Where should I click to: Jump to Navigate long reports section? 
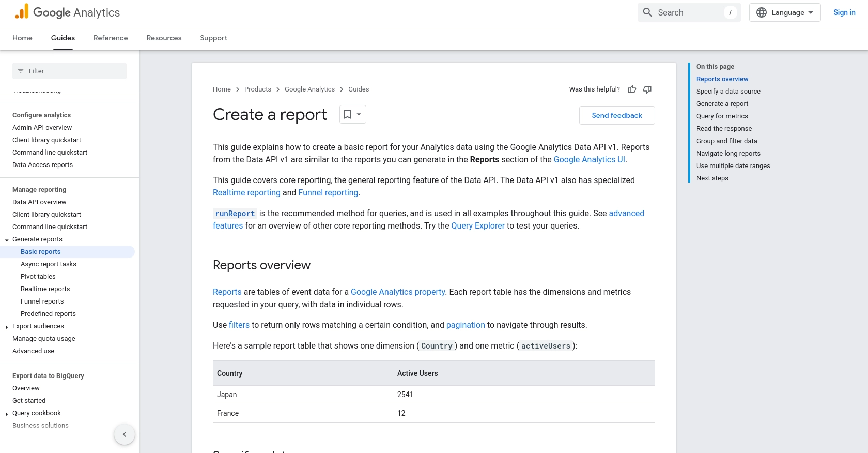tap(729, 154)
